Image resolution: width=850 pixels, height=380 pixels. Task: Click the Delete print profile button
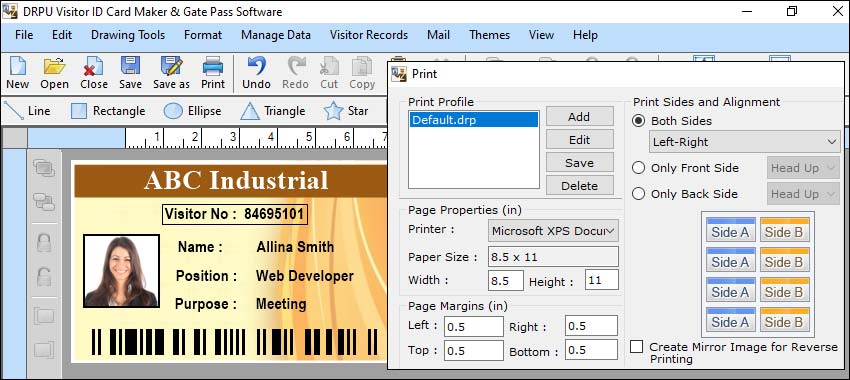[x=579, y=185]
